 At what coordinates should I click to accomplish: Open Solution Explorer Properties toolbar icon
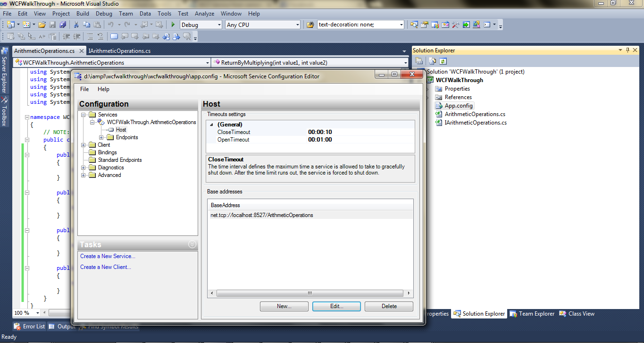pos(419,61)
